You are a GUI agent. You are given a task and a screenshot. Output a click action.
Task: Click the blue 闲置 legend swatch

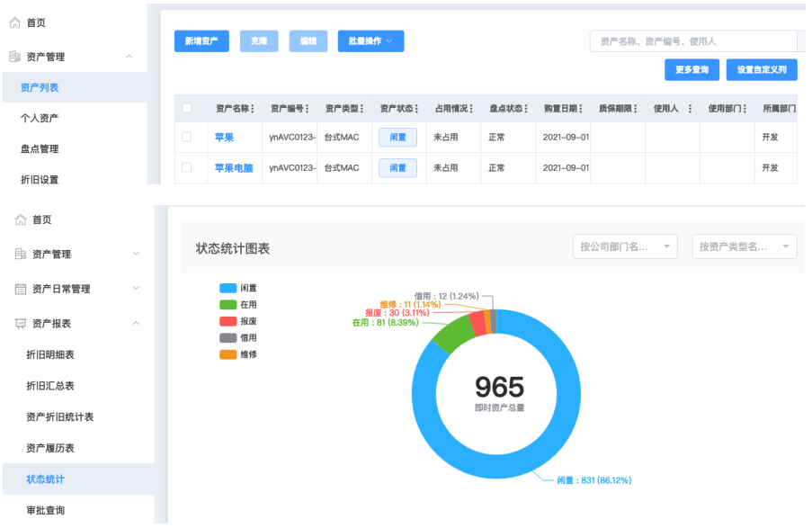click(x=228, y=288)
